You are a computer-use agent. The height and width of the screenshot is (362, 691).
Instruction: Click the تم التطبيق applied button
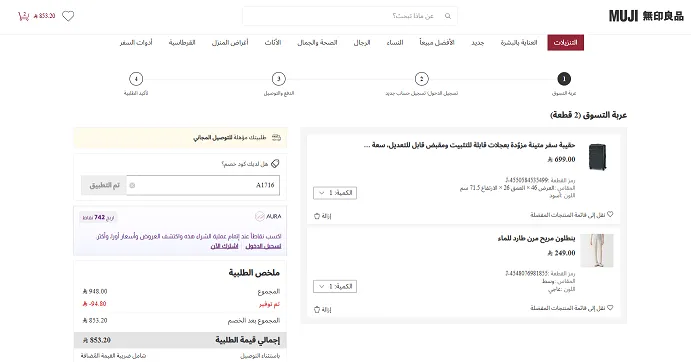(104, 185)
